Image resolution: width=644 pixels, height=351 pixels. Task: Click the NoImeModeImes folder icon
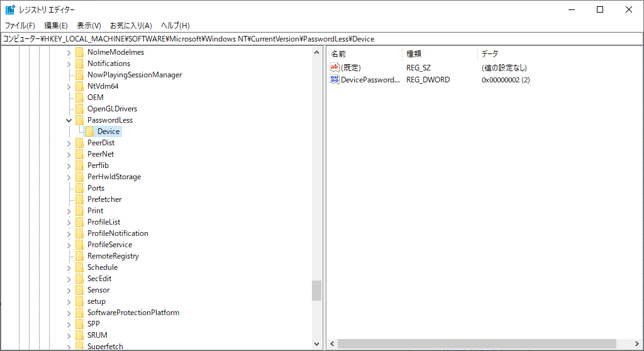click(80, 52)
